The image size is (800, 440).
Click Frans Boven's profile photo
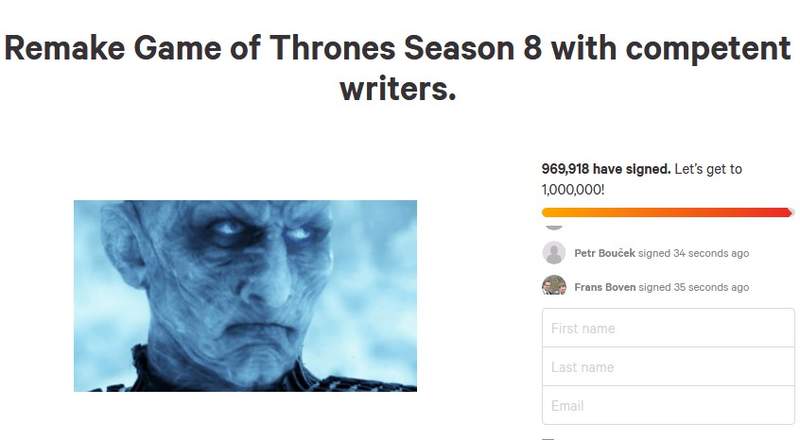(x=554, y=286)
